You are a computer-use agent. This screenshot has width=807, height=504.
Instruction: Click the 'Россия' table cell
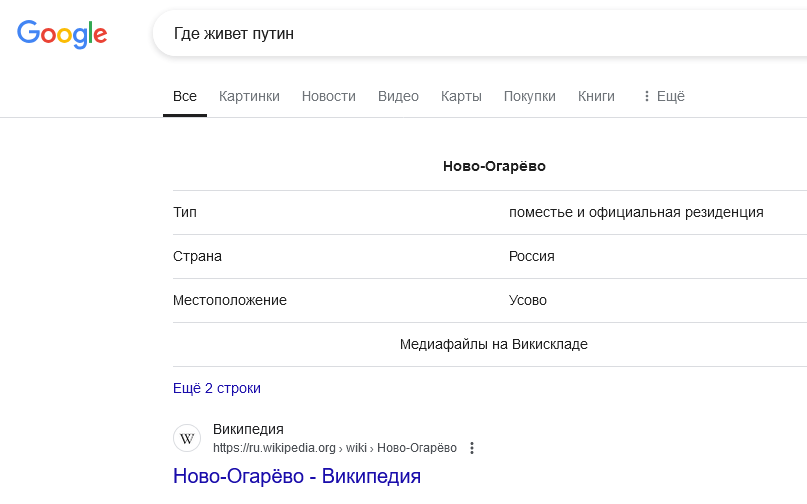click(532, 256)
